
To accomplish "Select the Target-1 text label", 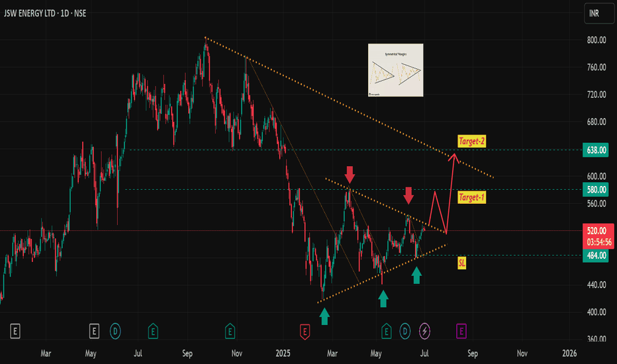I will point(472,197).
